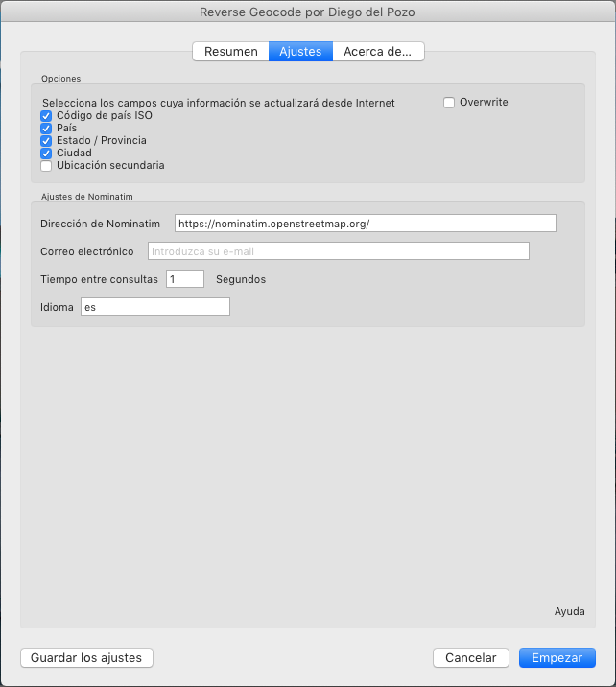Disable the Estado / Provincia checkbox
The width and height of the screenshot is (616, 687).
pos(46,141)
